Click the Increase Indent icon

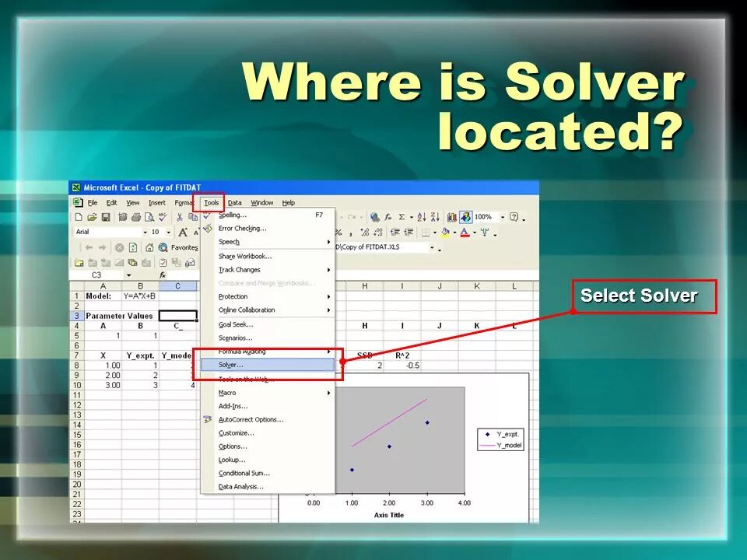[x=409, y=233]
